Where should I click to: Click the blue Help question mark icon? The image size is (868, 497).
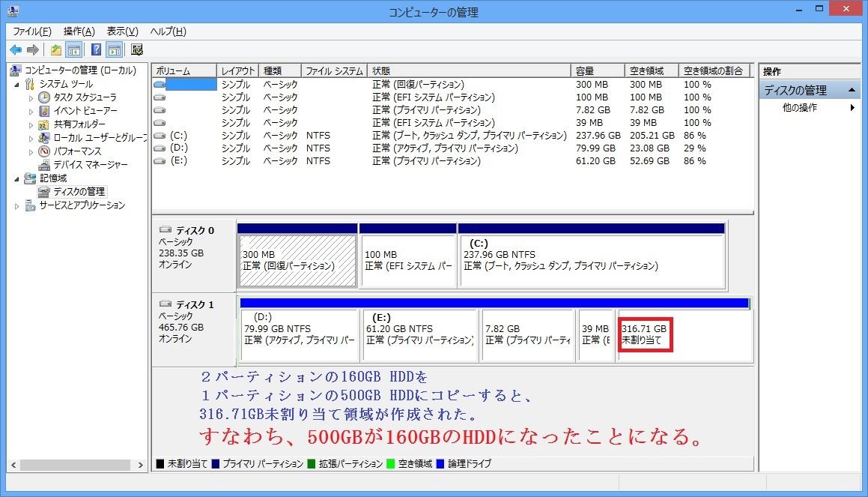coord(96,49)
